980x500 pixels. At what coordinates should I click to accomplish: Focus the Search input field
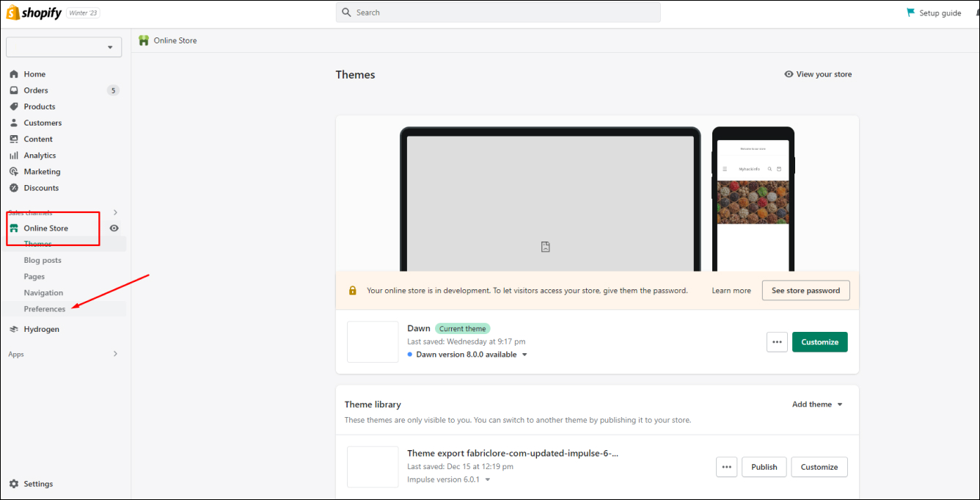[x=498, y=12]
